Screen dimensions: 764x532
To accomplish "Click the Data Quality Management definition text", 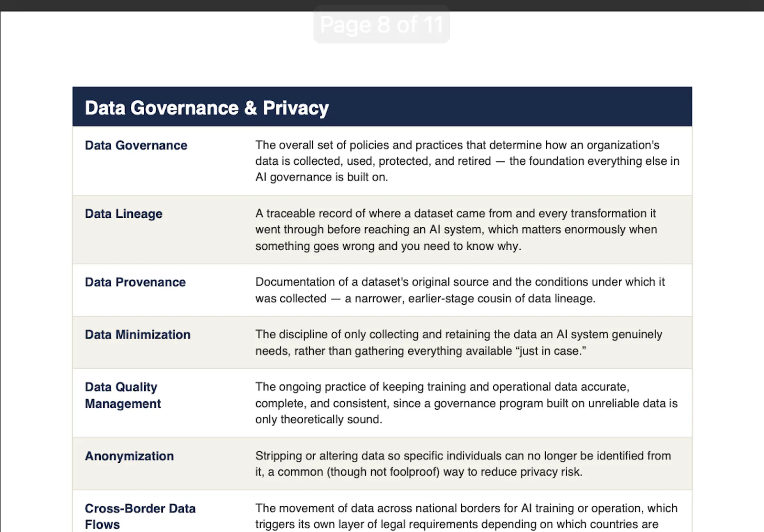I will click(x=467, y=403).
